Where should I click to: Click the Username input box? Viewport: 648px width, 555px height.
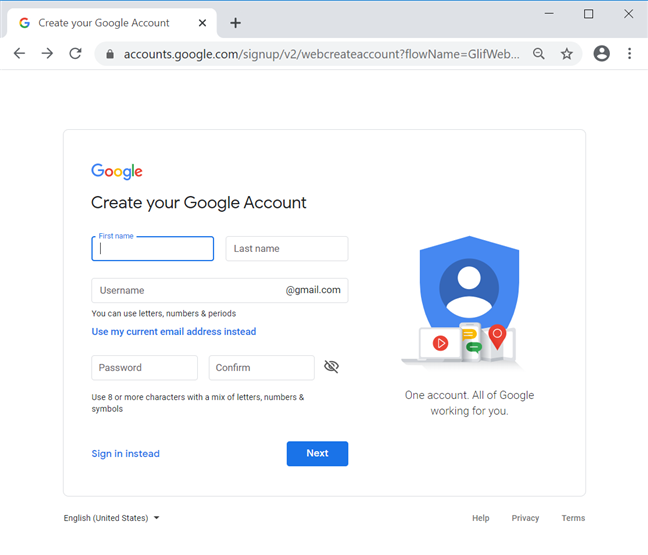pos(186,291)
